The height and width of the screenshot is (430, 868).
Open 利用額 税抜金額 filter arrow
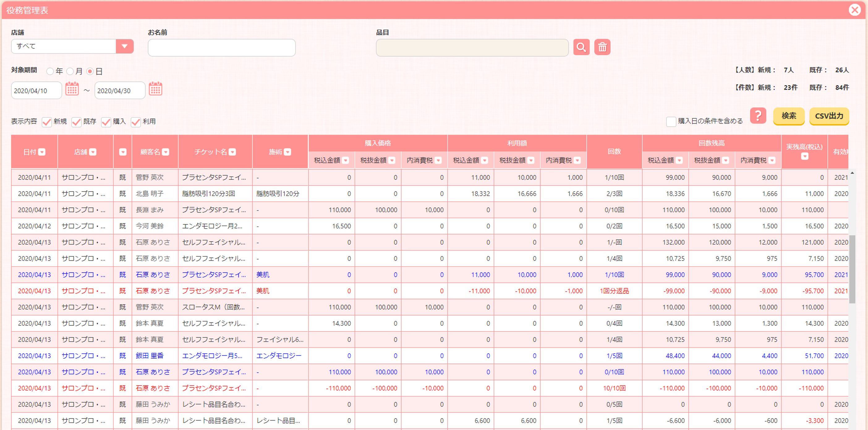click(x=531, y=161)
